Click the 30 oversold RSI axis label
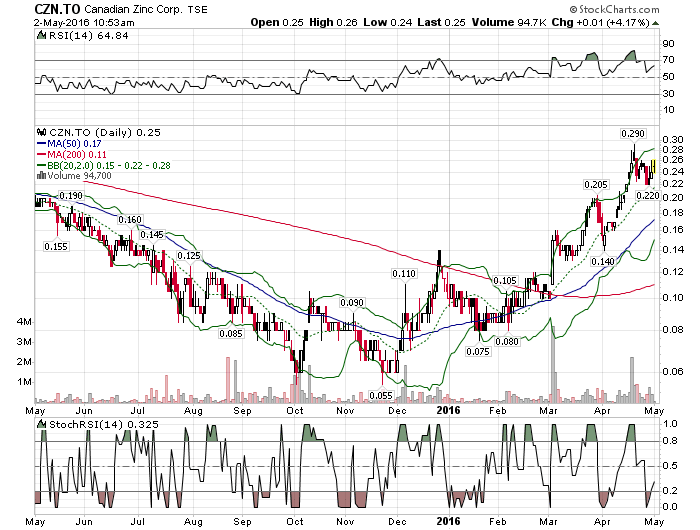The image size is (700, 530). (668, 94)
